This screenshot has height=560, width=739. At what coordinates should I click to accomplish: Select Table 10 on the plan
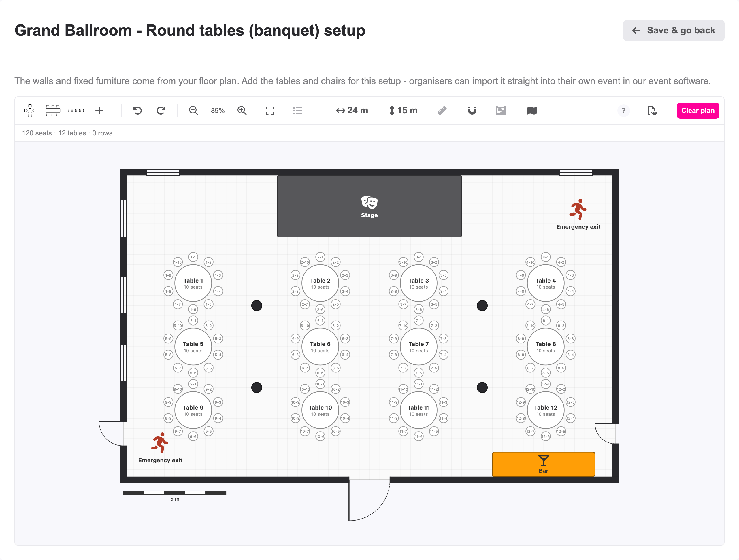tap(320, 410)
